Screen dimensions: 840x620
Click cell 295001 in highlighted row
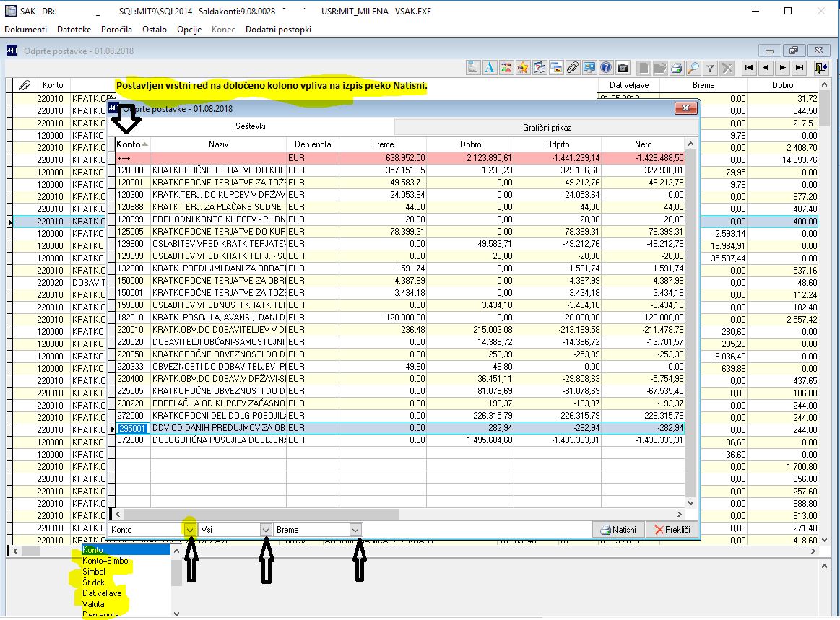pyautogui.click(x=132, y=428)
